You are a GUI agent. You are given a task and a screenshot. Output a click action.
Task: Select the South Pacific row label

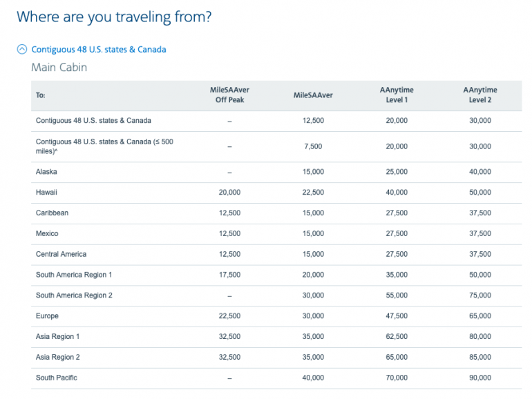57,378
